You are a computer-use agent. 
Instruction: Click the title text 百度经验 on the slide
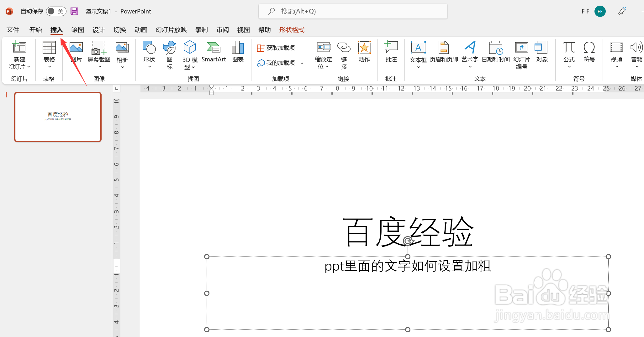click(x=408, y=232)
